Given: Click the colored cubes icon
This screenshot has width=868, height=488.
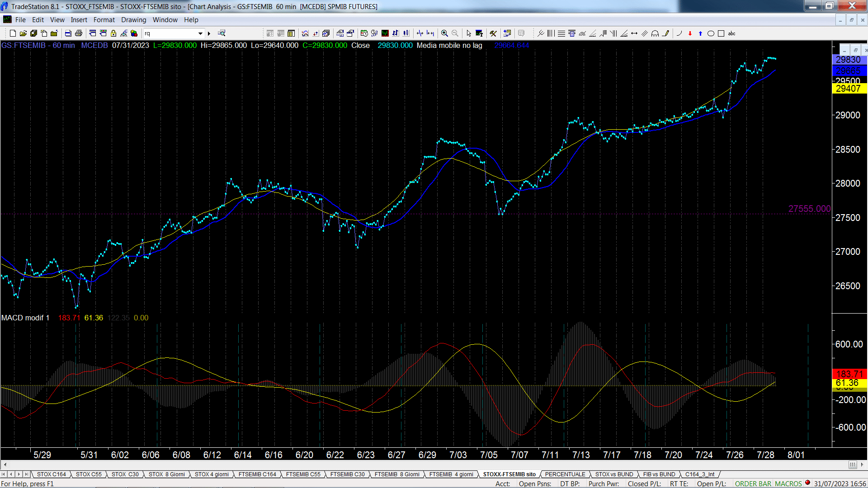Looking at the screenshot, I should tap(134, 33).
